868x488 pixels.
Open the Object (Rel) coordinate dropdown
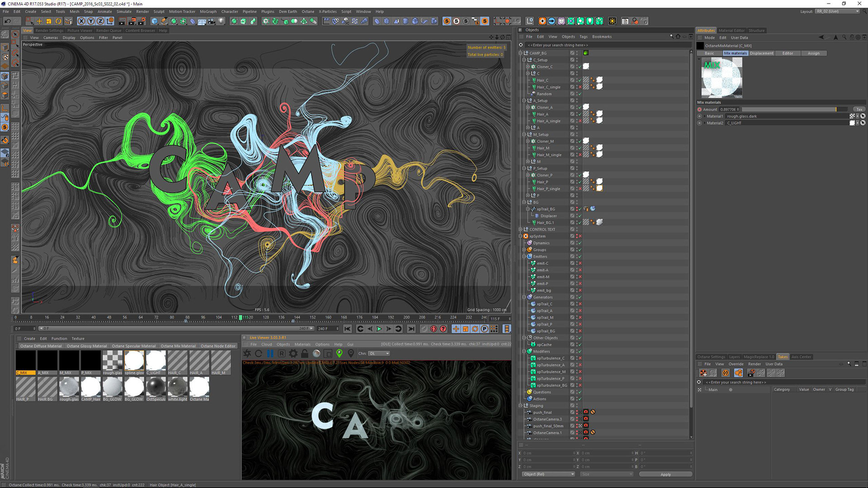548,474
